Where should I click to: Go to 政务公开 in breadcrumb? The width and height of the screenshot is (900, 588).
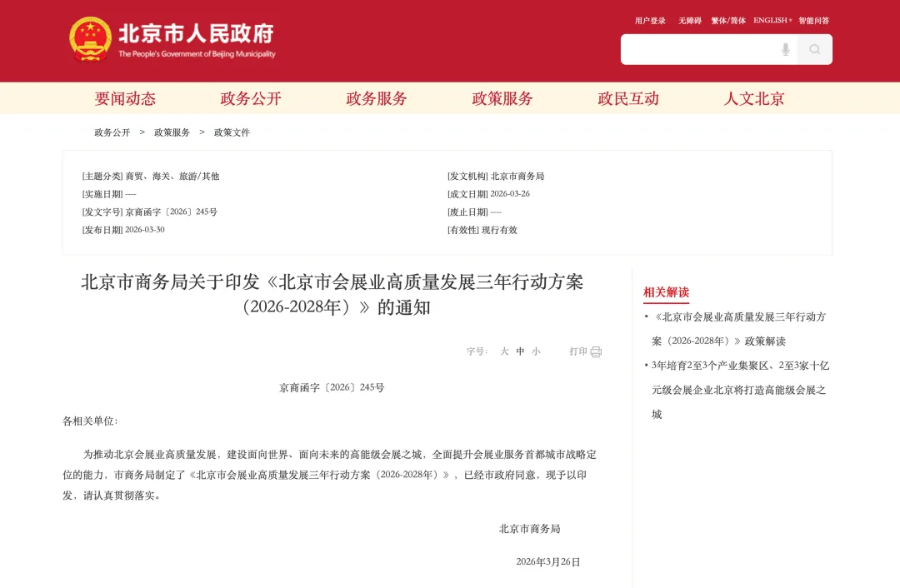pos(112,132)
